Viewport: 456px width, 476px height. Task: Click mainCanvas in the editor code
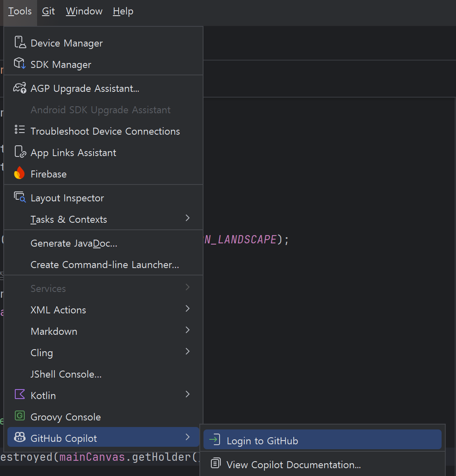[92, 457]
